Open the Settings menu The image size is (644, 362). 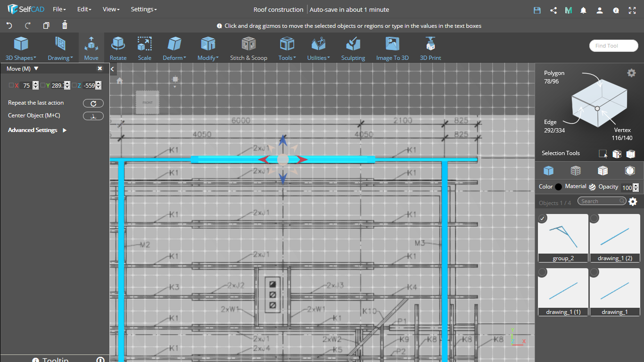click(x=144, y=9)
